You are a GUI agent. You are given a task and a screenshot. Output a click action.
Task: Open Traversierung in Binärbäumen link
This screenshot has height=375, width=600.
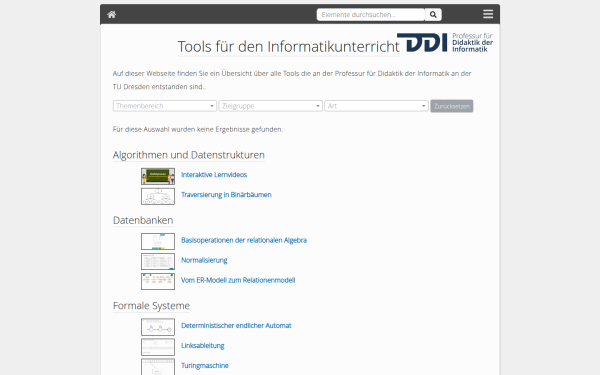point(226,195)
